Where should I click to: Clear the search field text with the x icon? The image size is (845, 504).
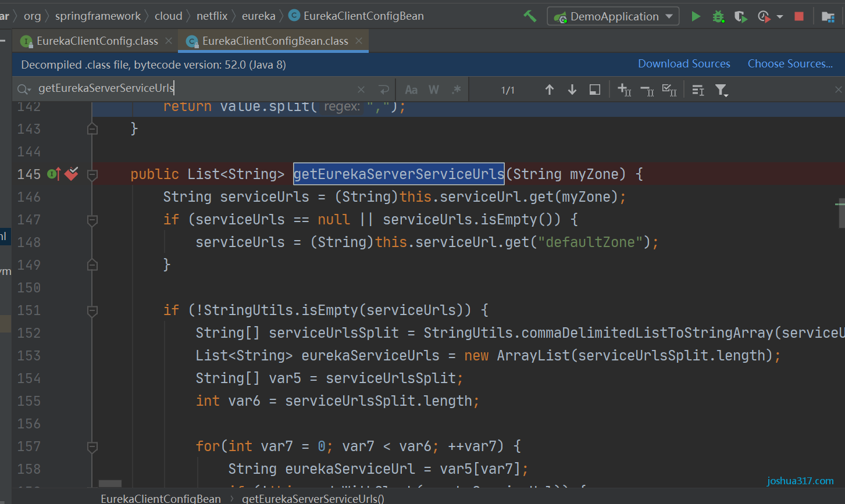361,90
